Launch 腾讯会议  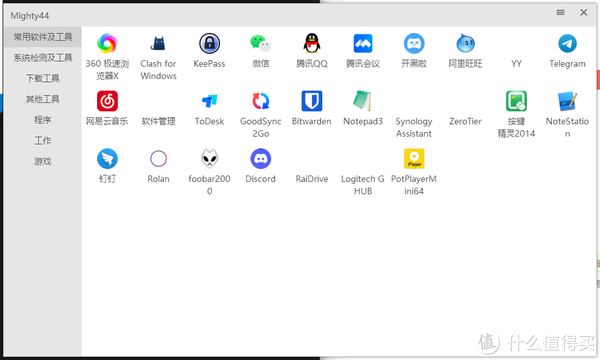point(363,43)
